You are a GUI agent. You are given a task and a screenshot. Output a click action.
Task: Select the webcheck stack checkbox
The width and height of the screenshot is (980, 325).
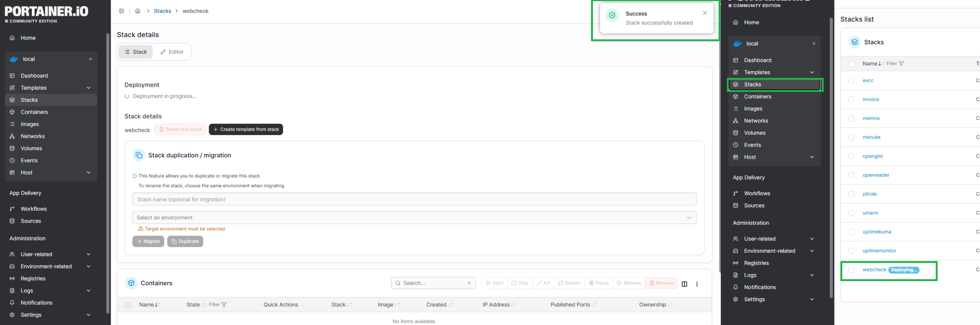[851, 270]
